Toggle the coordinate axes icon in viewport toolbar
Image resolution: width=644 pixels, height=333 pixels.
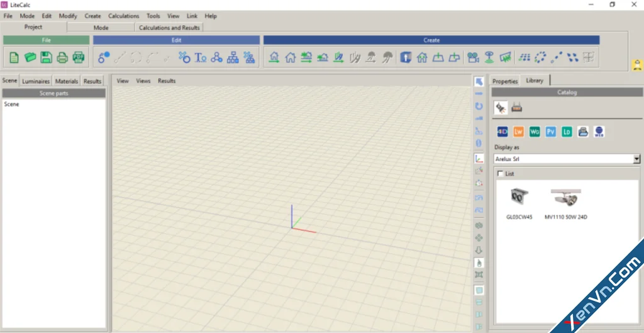[479, 158]
